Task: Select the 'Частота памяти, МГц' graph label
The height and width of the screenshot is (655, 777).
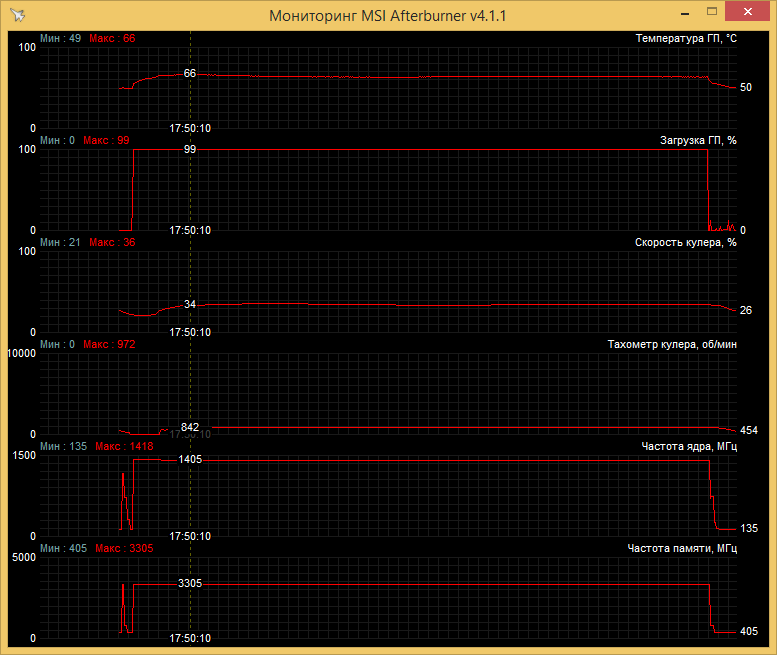Action: [x=682, y=548]
